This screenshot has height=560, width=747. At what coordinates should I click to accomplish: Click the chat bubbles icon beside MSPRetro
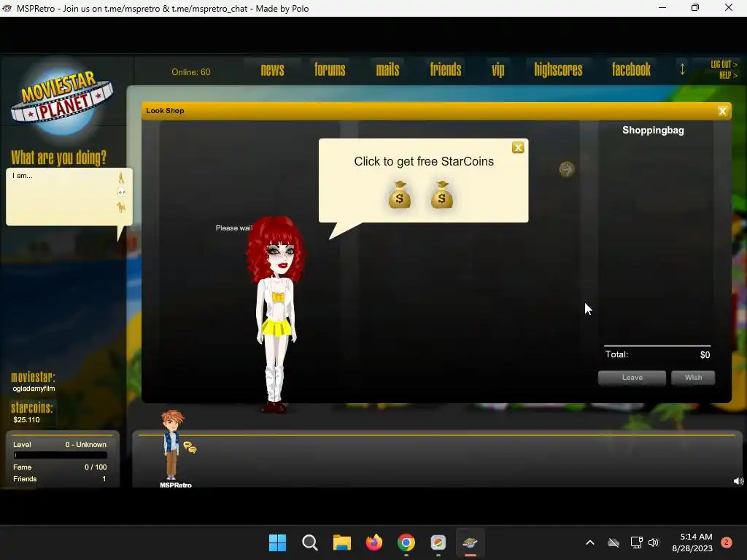[x=190, y=448]
